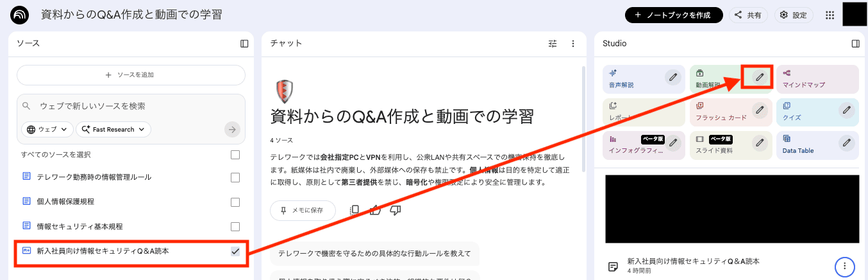Edit 動画解説 settings with pencil icon
This screenshot has height=280, width=868.
pos(760,77)
